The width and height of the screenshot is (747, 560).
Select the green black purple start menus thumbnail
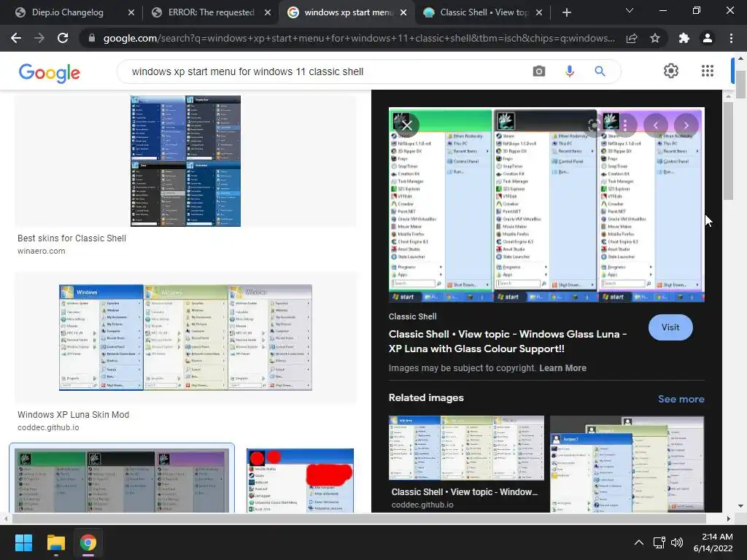pos(122,481)
